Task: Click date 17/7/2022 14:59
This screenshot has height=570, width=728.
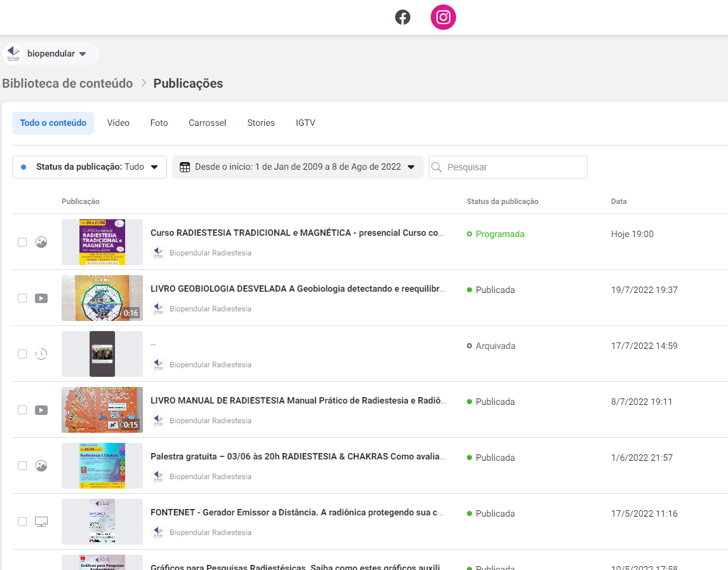Action: click(644, 346)
